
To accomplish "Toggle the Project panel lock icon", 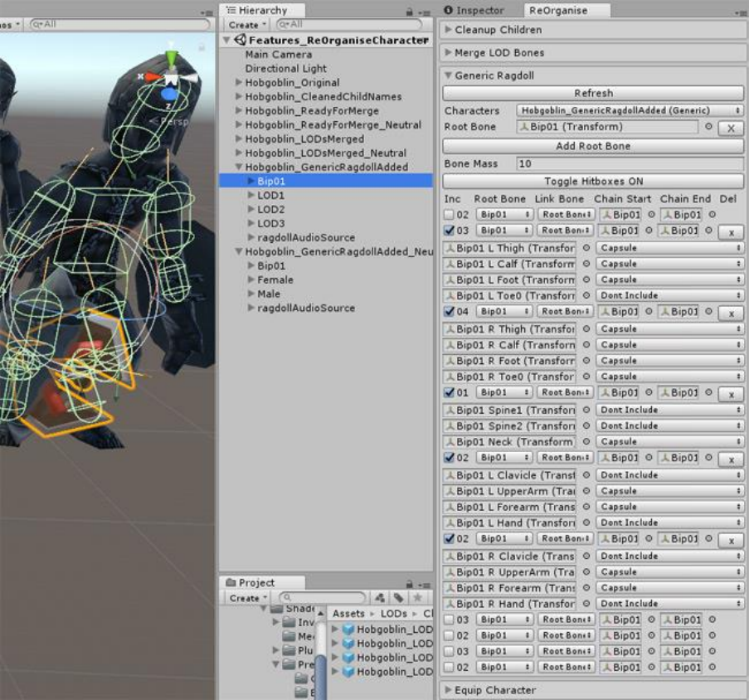I will coord(410,584).
